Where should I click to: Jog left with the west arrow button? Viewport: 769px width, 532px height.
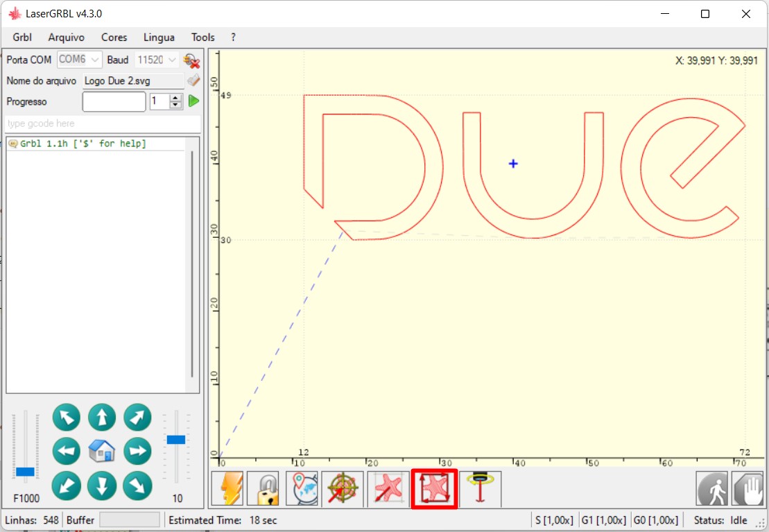[66, 451]
